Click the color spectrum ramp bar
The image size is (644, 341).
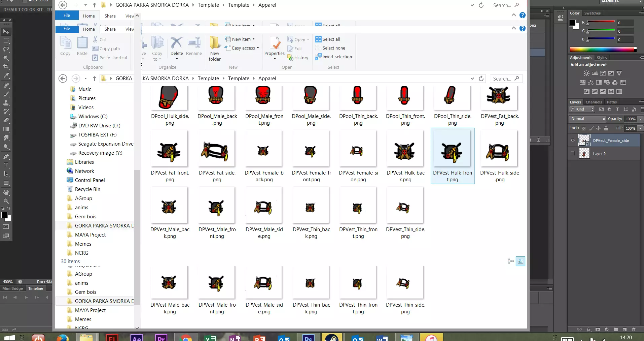(602, 50)
